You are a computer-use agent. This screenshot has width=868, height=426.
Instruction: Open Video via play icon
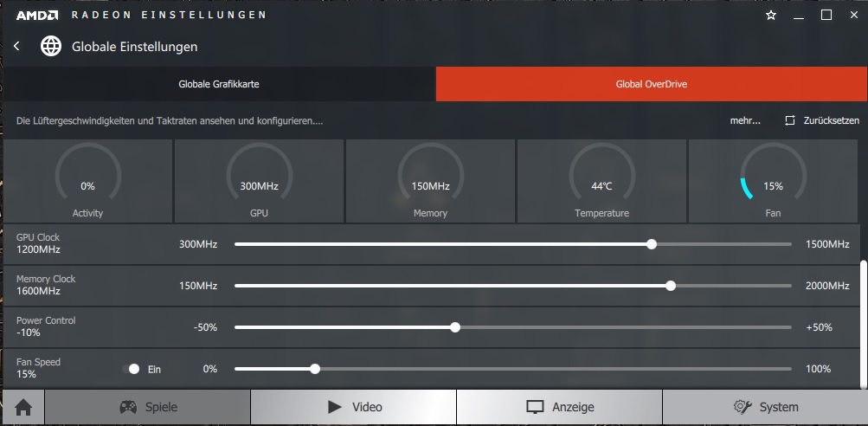[x=334, y=407]
